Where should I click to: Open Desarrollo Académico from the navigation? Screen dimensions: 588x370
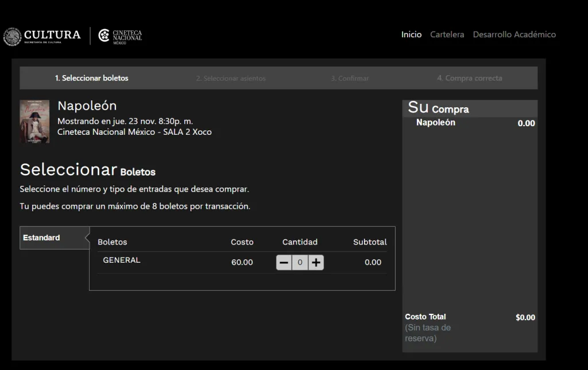pyautogui.click(x=514, y=34)
